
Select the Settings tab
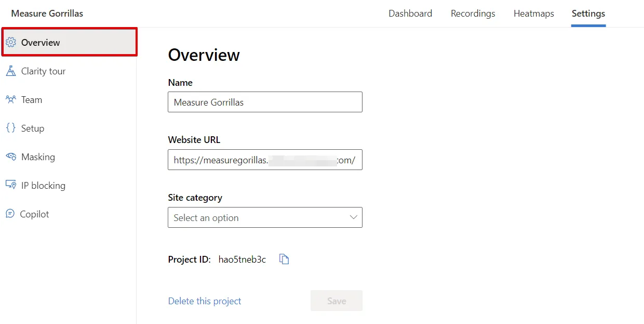[x=588, y=14]
